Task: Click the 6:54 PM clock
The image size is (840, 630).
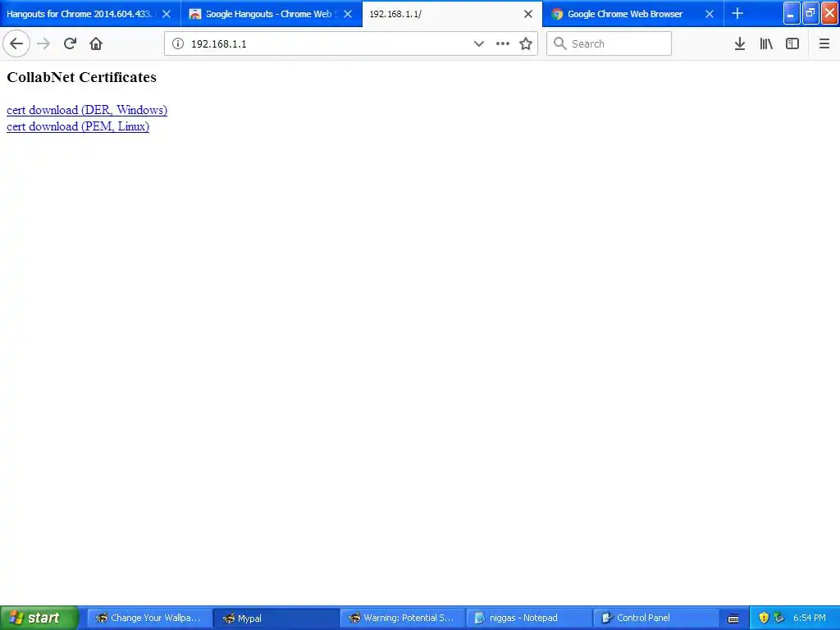Action: pyautogui.click(x=809, y=618)
